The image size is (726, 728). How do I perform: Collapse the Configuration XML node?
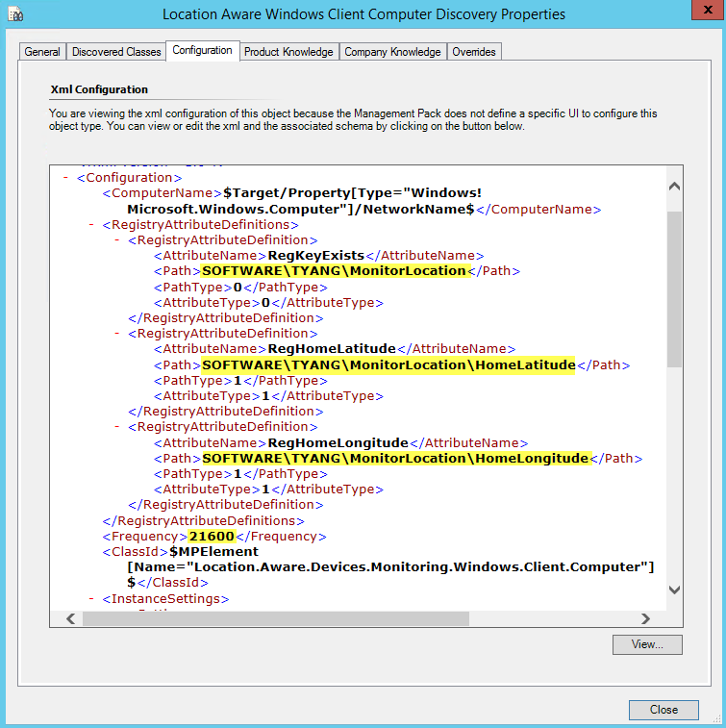(x=66, y=177)
